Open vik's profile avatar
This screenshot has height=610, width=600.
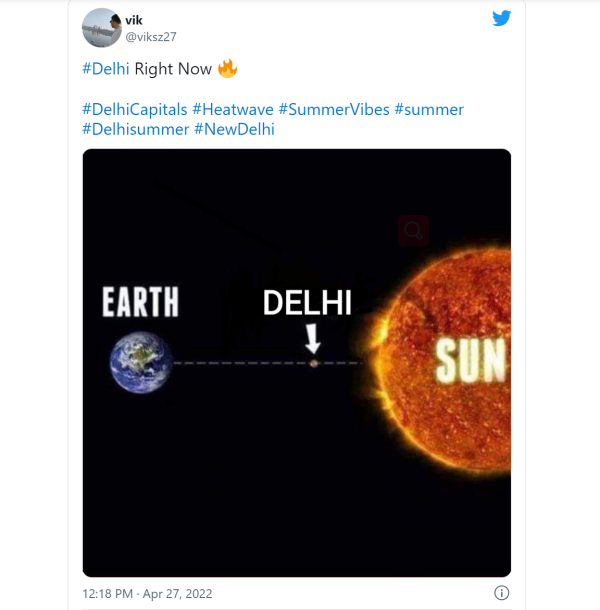(x=100, y=27)
